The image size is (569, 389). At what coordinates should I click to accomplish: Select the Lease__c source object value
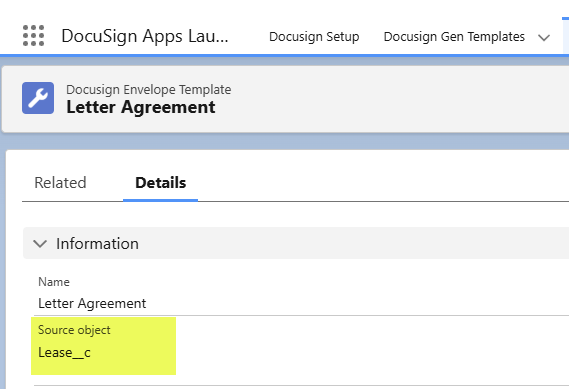click(64, 352)
